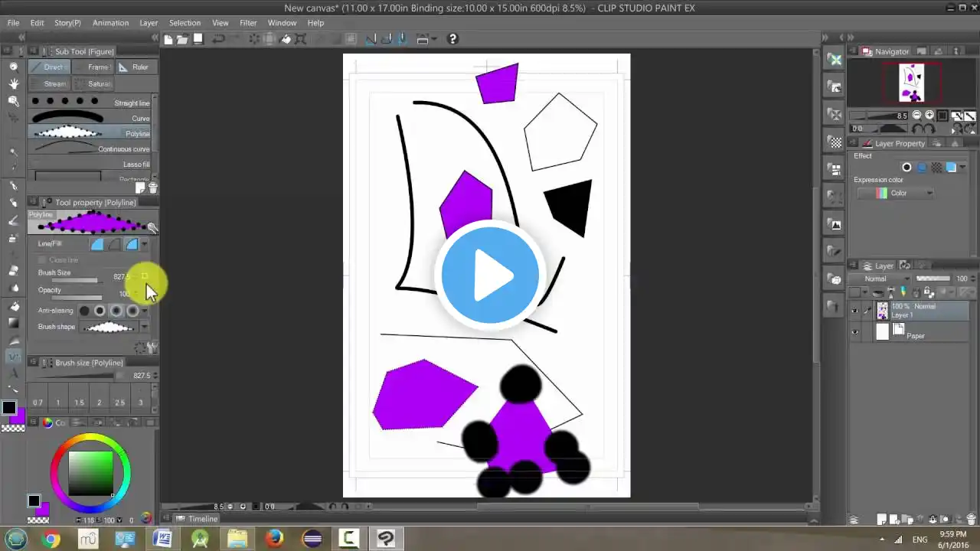Screen dimensions: 980x551
Task: Select the Straight line sub tool
Action: click(x=90, y=103)
